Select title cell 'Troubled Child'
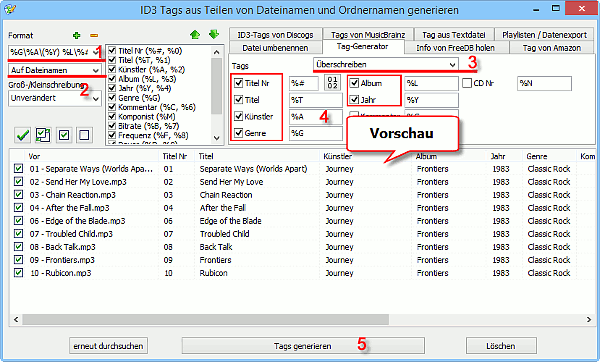 (x=224, y=234)
